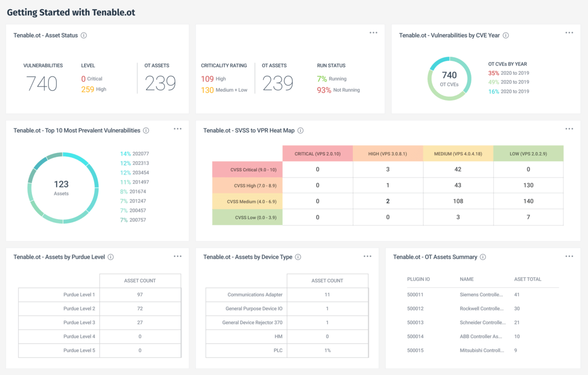Click heat map cell with value 42
Image resolution: width=588 pixels, height=375 pixels.
click(x=458, y=169)
